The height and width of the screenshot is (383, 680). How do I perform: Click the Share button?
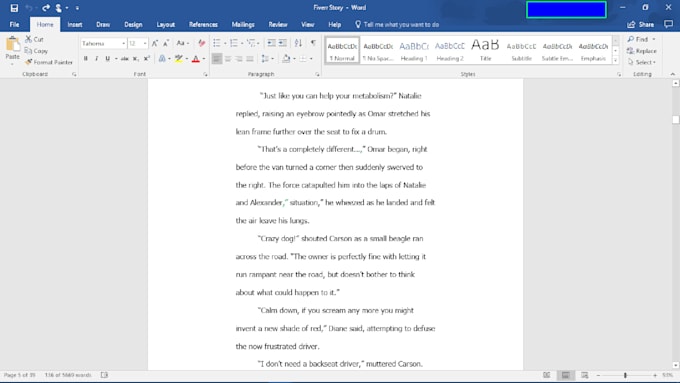coord(641,24)
